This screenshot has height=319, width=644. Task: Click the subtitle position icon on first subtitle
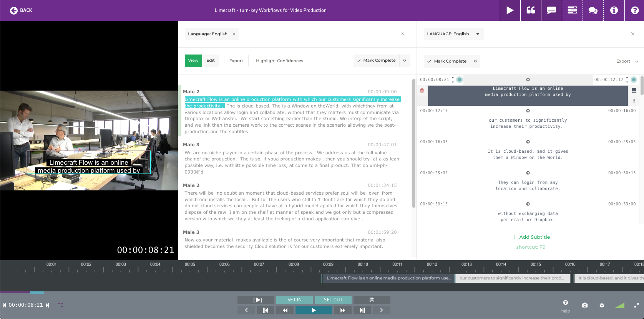pos(634,91)
